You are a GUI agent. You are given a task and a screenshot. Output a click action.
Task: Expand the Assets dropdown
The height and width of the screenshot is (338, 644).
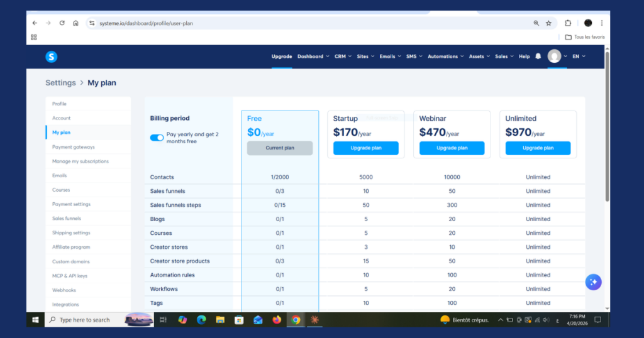(x=479, y=57)
